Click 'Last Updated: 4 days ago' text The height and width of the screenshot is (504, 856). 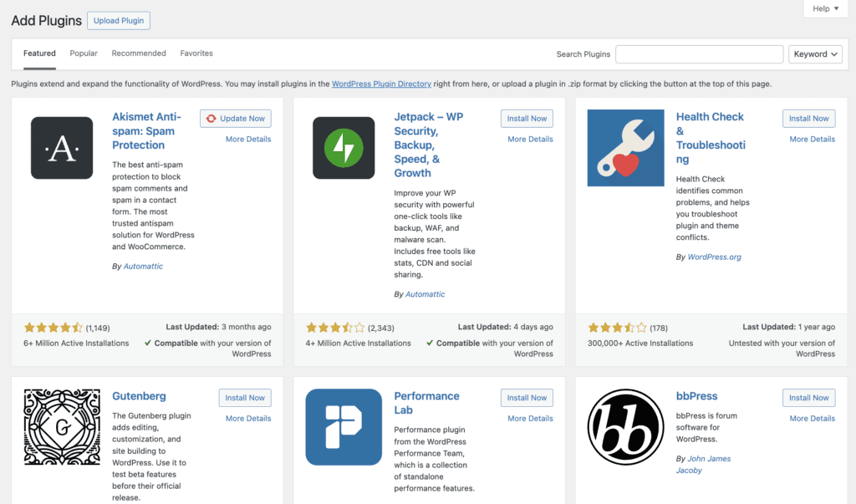(x=506, y=327)
